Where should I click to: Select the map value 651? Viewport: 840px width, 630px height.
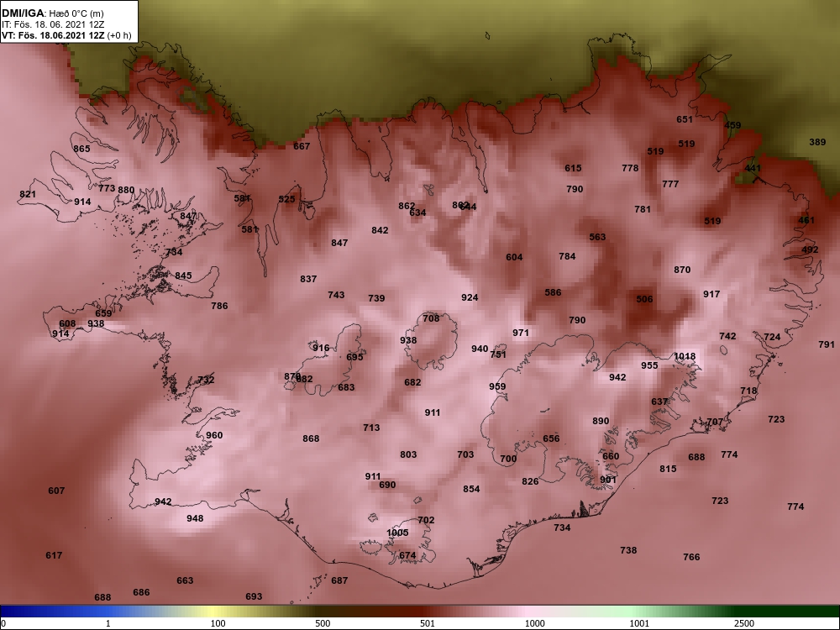(685, 119)
